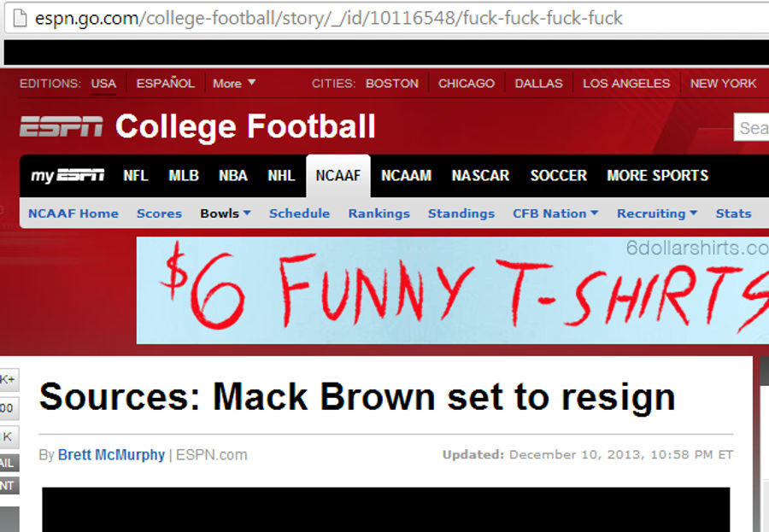This screenshot has height=532, width=769.
Task: Click the $6 Funny T-Shirts ad banner
Action: pyautogui.click(x=453, y=290)
